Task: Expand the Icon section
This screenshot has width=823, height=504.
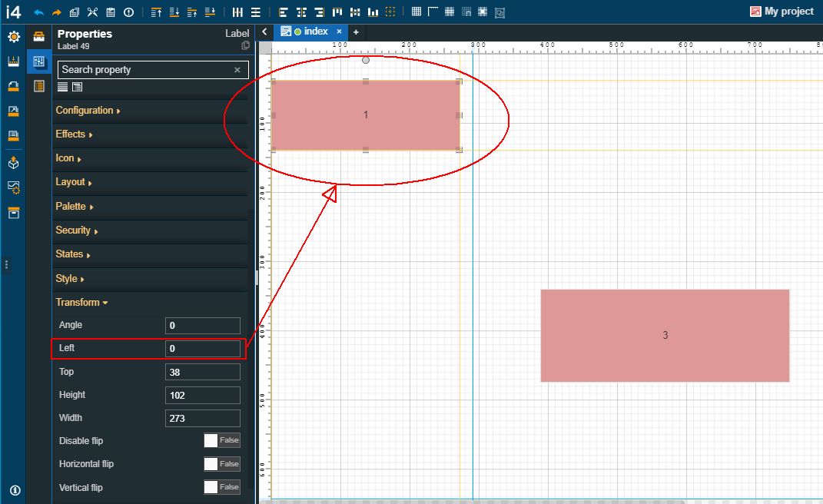Action: click(68, 158)
